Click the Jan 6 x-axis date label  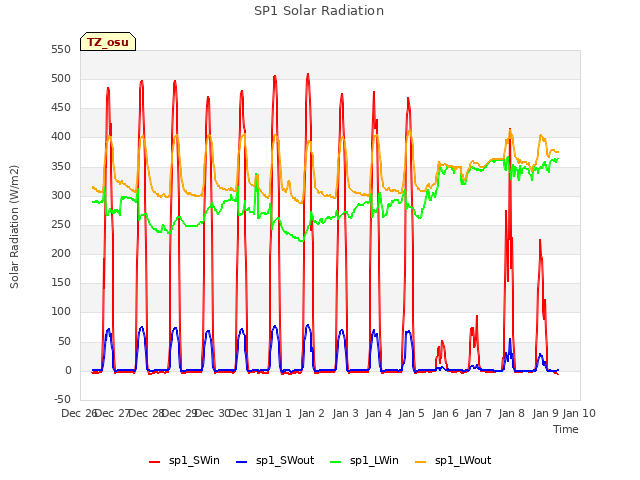[x=445, y=413]
